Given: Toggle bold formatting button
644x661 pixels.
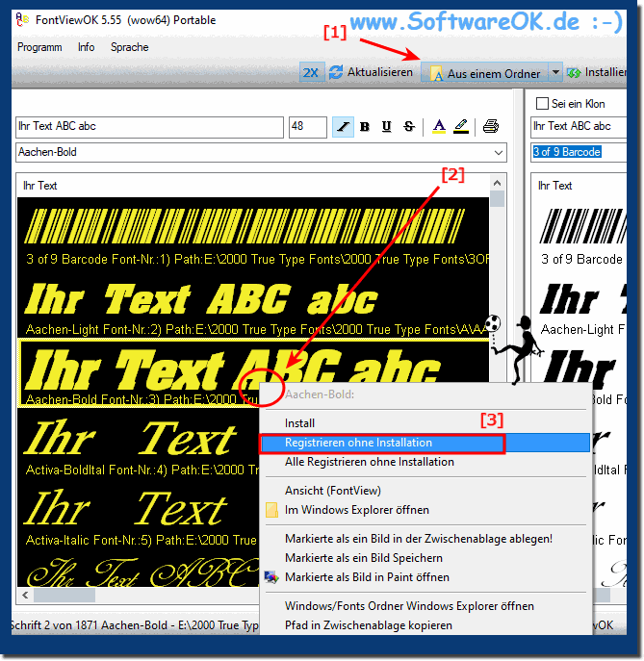Looking at the screenshot, I should pos(365,126).
